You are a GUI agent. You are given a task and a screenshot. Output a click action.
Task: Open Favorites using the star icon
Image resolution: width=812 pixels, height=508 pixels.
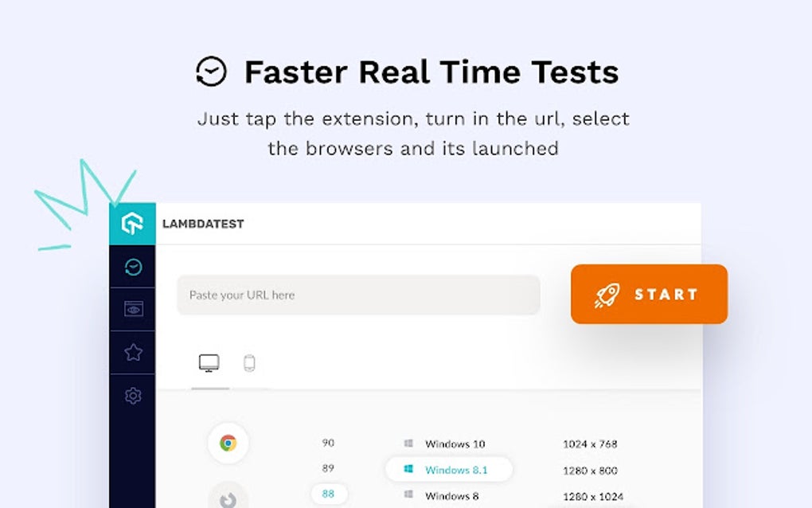[134, 351]
